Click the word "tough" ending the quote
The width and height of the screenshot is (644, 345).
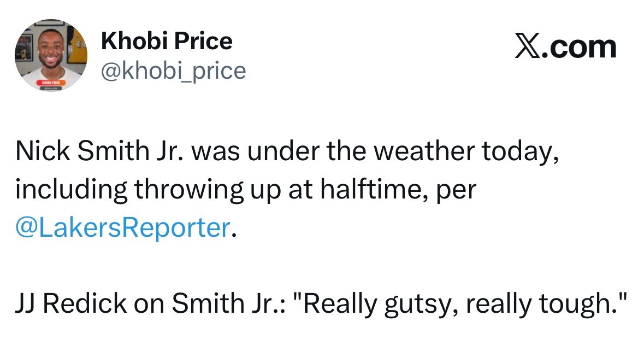tap(585, 304)
